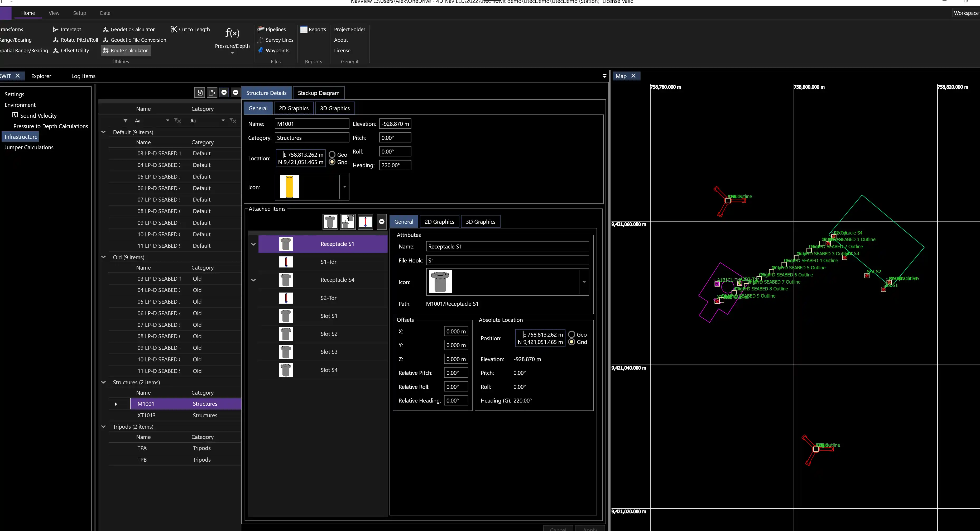Open the Route Calculator utility
Viewport: 980px width, 531px height.
point(126,50)
